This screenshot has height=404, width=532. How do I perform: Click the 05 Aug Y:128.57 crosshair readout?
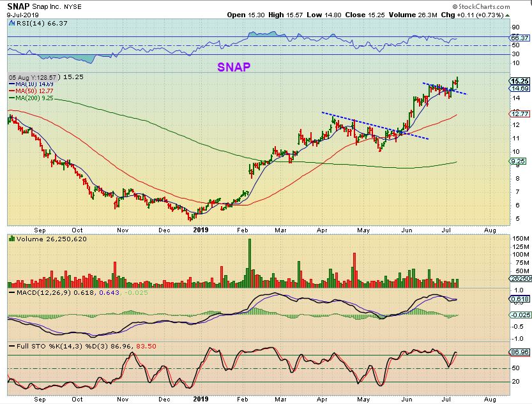click(x=33, y=77)
